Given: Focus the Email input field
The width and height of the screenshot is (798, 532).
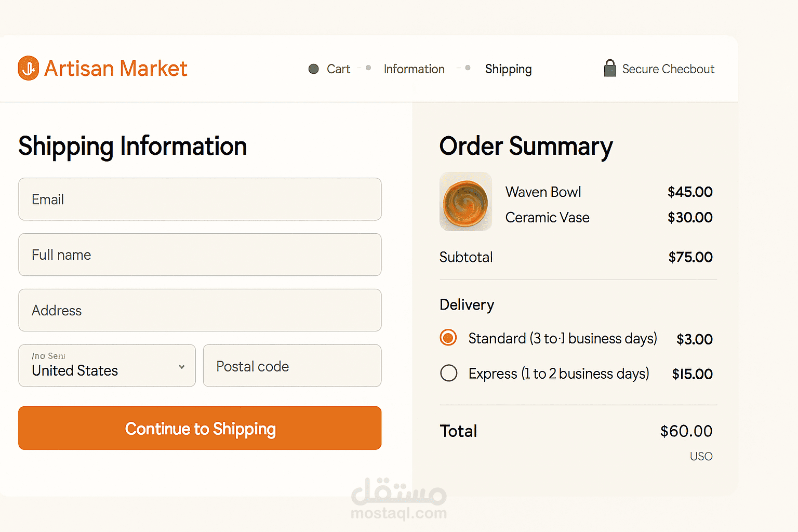Looking at the screenshot, I should pyautogui.click(x=200, y=199).
